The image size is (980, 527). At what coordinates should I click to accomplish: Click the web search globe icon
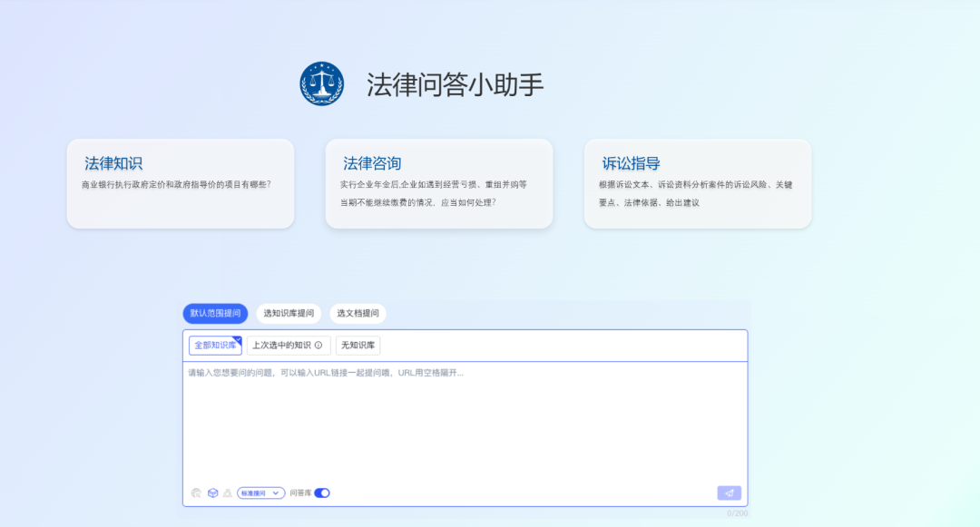196,493
